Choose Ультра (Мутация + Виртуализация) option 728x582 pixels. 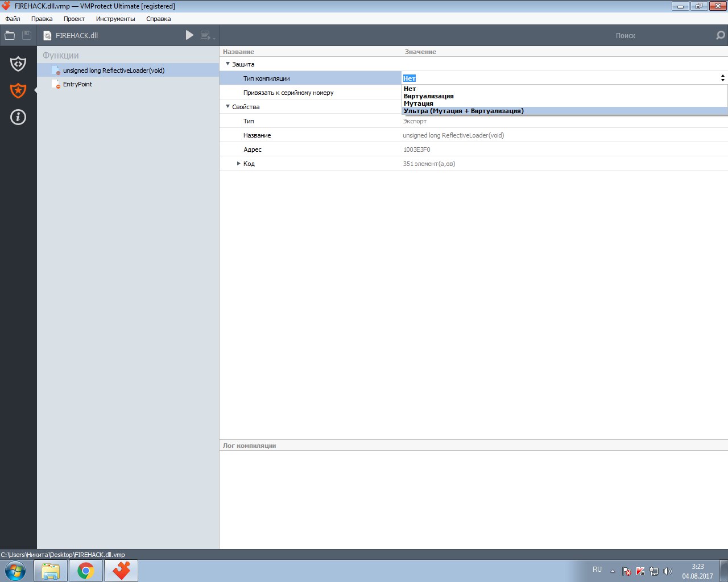coord(464,111)
